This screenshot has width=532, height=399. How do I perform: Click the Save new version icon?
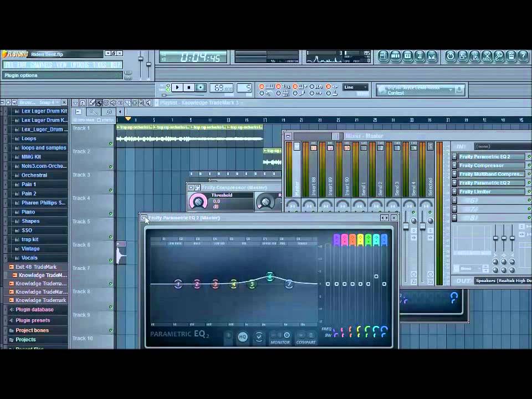tap(475, 56)
